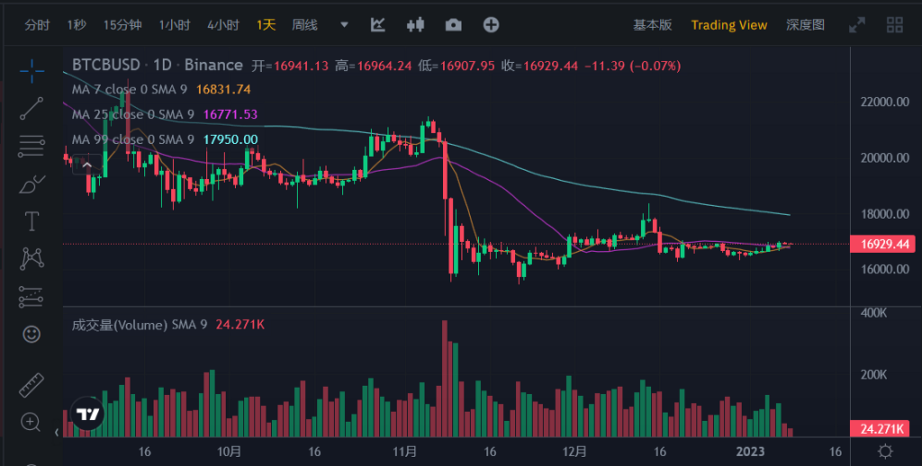Image resolution: width=922 pixels, height=466 pixels.
Task: Open the emoji icons tool
Action: click(x=32, y=332)
